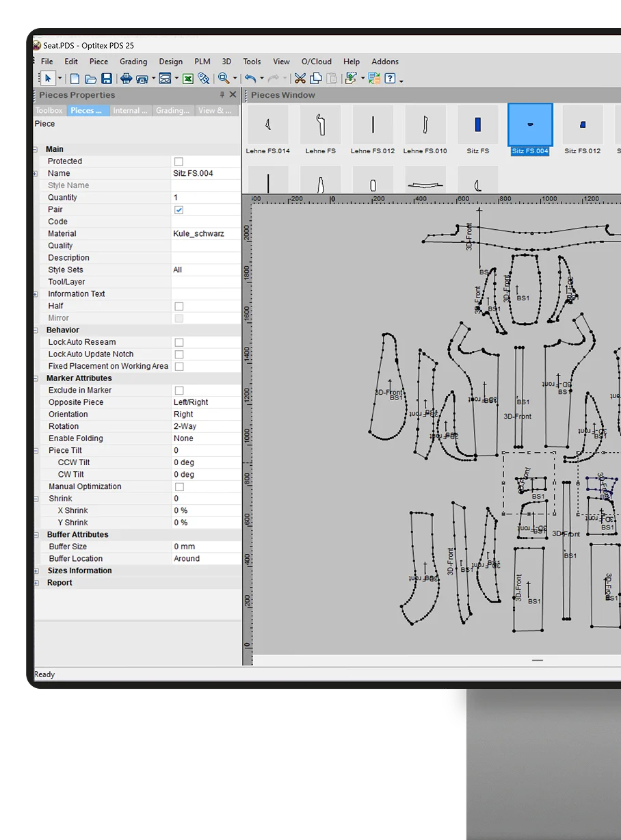Screen dimensions: 621x840
Task: Switch to the Toolbox tab
Action: click(49, 111)
